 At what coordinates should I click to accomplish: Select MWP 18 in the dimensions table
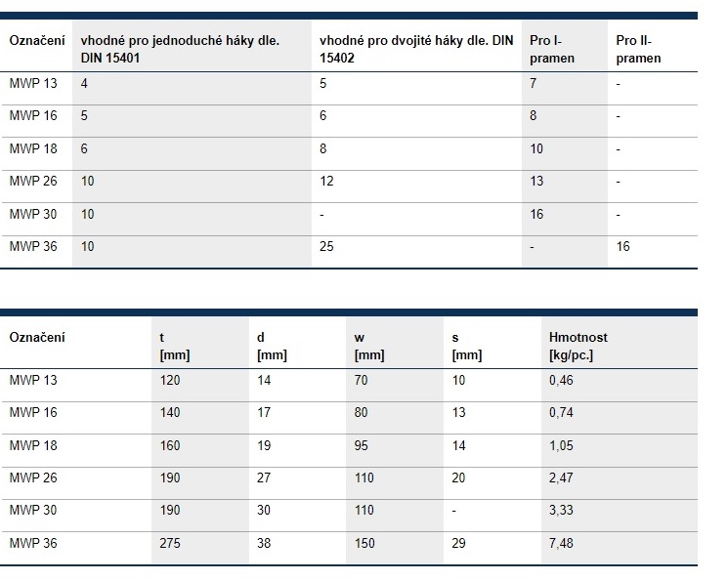33,445
